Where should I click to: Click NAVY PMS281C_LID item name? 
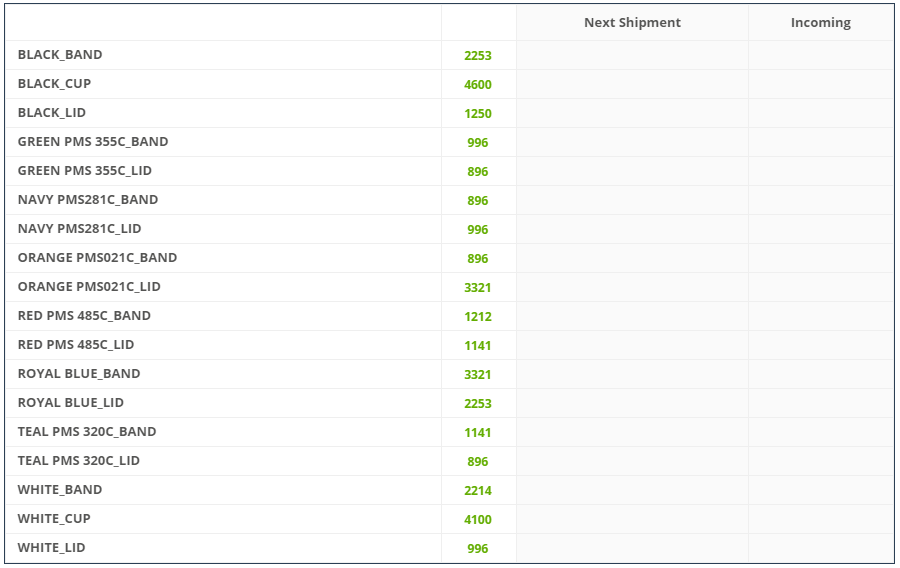pos(79,229)
